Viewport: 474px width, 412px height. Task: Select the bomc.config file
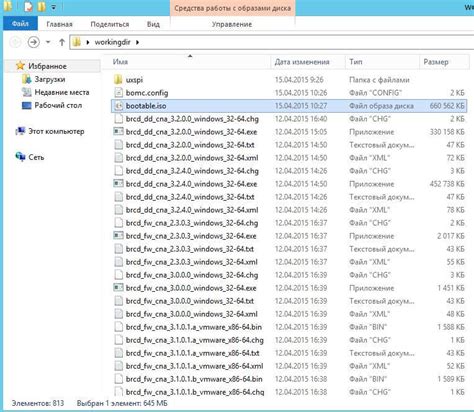147,93
